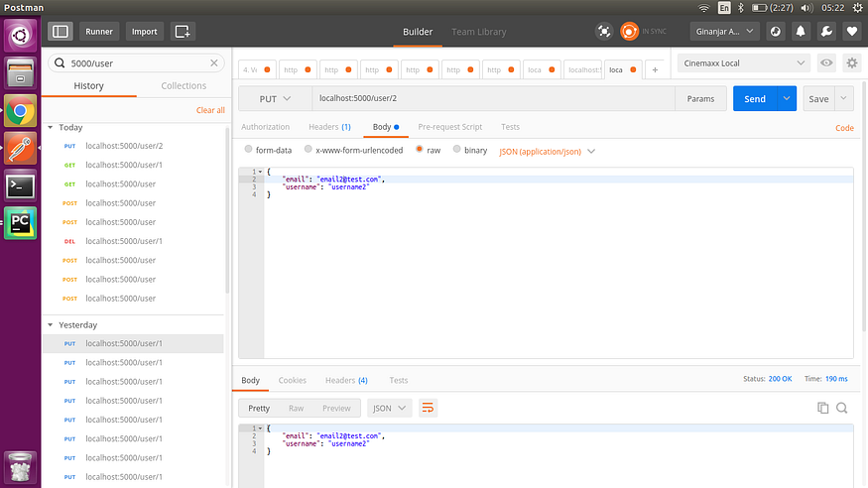Switch response view to Raw
Screen dimensions: 868x488
click(297, 408)
